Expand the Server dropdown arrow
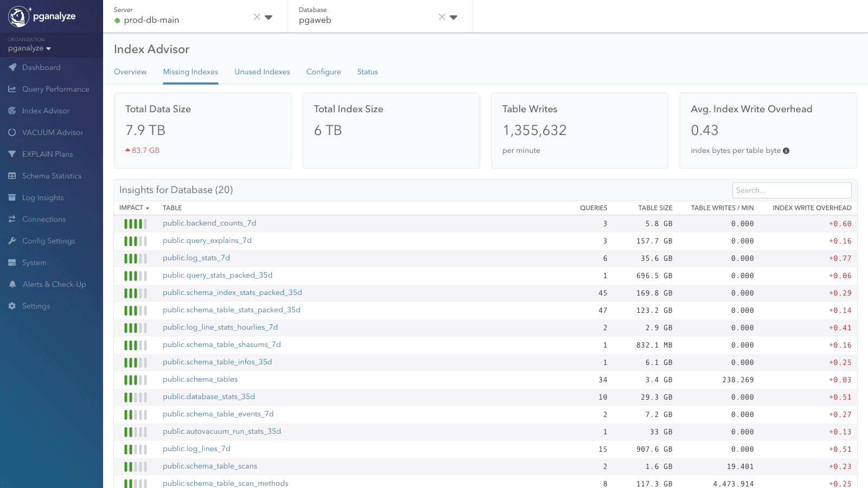 [x=269, y=17]
